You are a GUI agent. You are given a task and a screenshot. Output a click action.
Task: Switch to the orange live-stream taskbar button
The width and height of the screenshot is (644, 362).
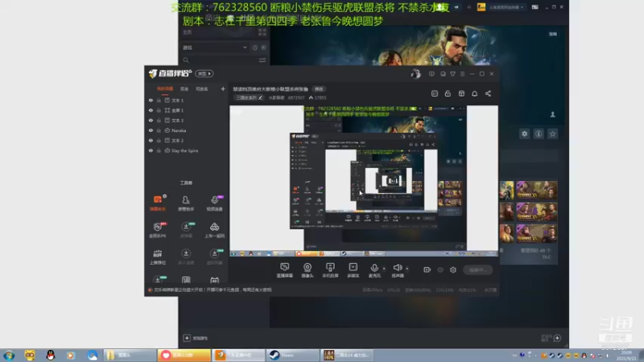tap(184, 355)
